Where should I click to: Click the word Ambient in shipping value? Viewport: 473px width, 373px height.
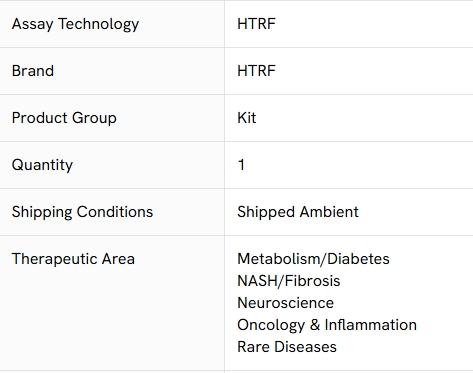pyautogui.click(x=328, y=212)
